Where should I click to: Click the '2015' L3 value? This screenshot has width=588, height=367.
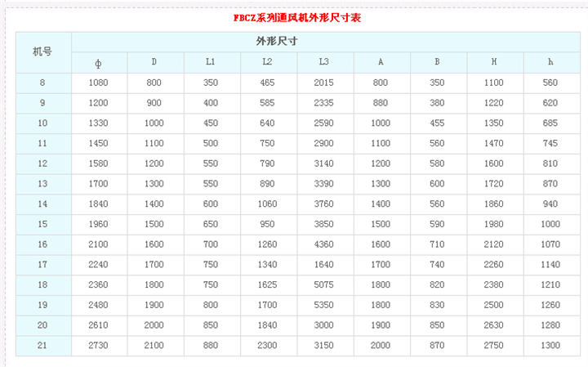click(x=323, y=83)
